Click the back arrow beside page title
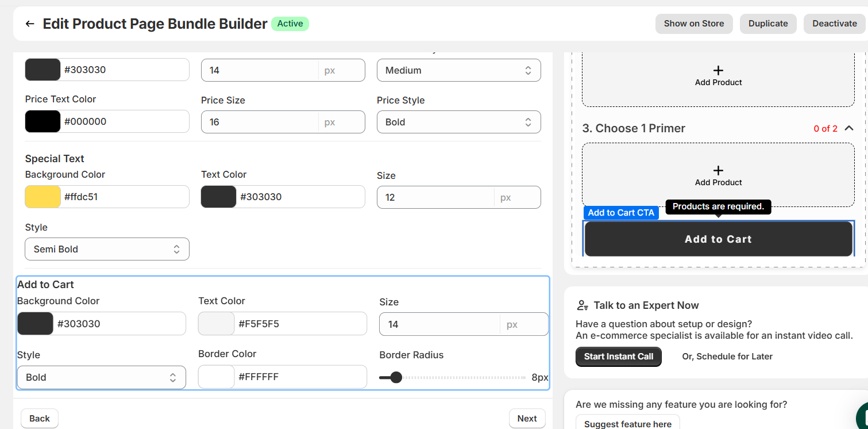This screenshot has width=868, height=429. [30, 24]
